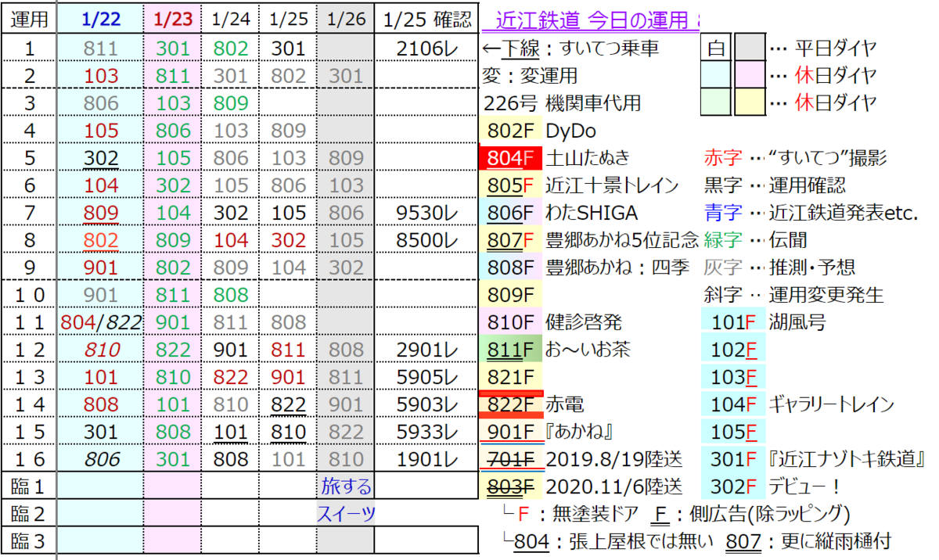Select the 1/25 確認 column header
Image resolution: width=939 pixels, height=560 pixels.
[426, 20]
